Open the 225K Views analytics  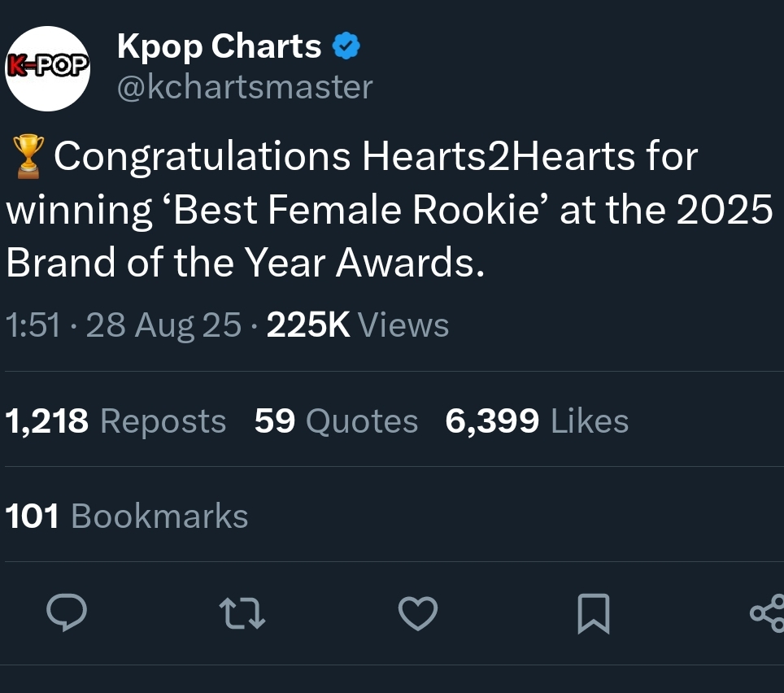[358, 325]
